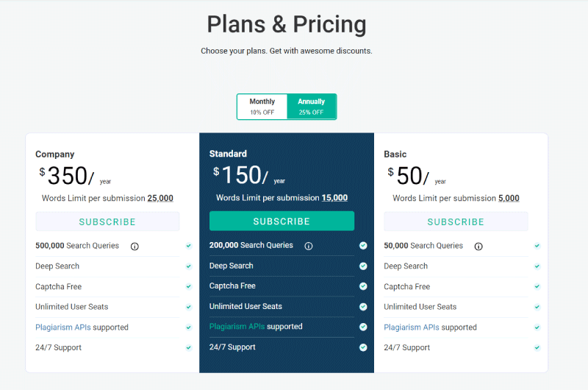Click the 5,000 words limit value
Image resolution: width=588 pixels, height=390 pixels.
(x=509, y=198)
